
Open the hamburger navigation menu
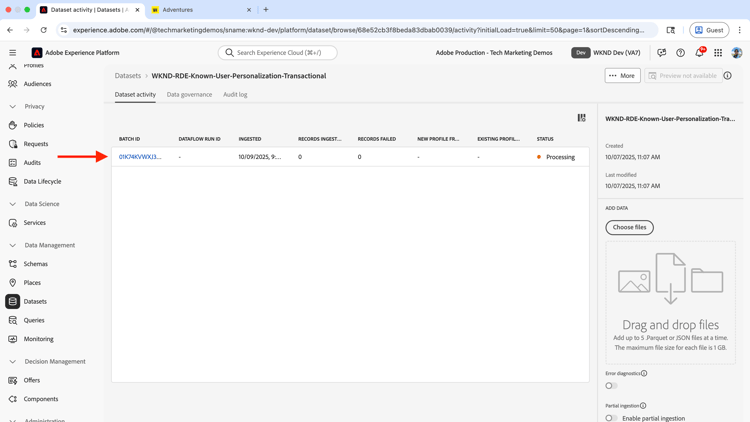click(12, 53)
